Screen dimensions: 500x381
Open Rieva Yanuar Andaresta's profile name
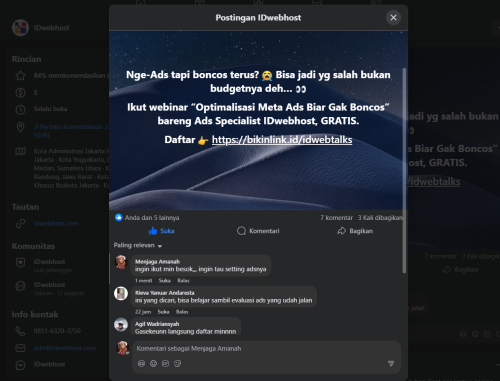pos(165,293)
